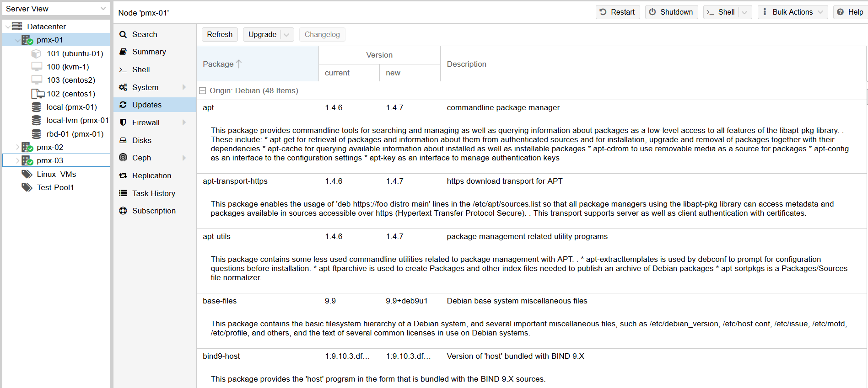The height and width of the screenshot is (388, 868).
Task: Click the Datacenter server icon
Action: [x=17, y=26]
